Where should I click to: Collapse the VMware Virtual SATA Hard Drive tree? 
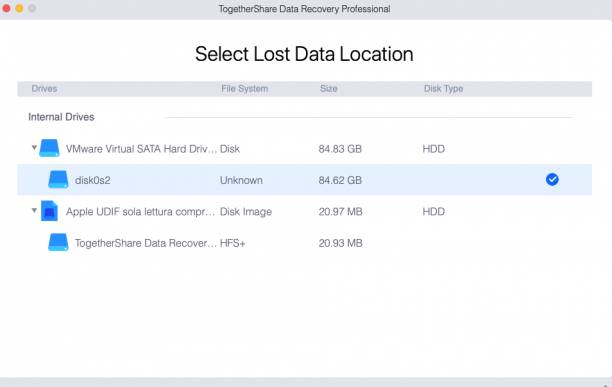pos(34,148)
